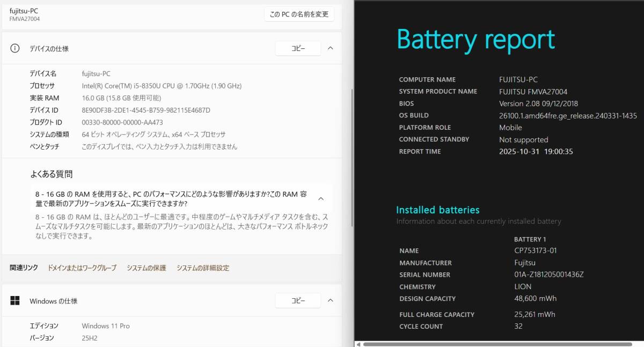Copy the device specifications

(298, 48)
